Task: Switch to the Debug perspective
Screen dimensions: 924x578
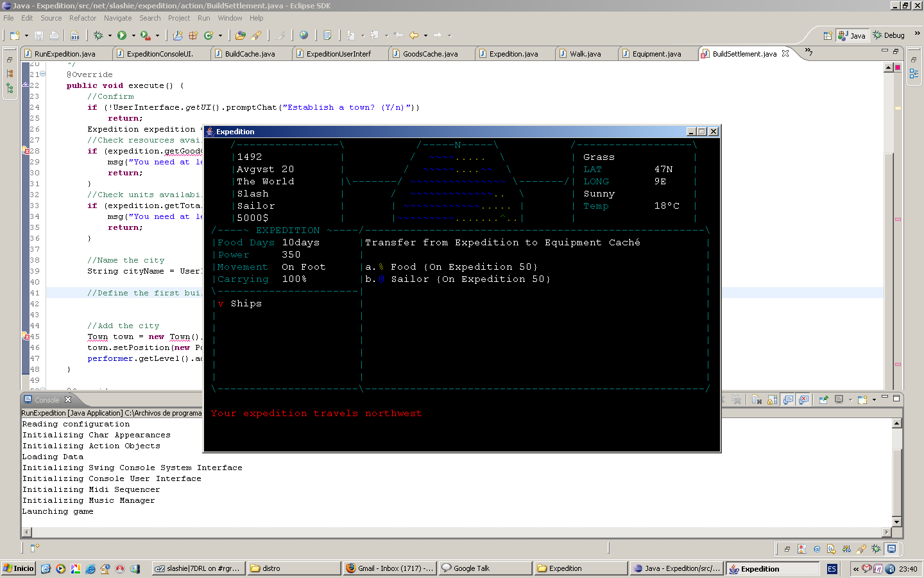Action: pyautogui.click(x=889, y=35)
